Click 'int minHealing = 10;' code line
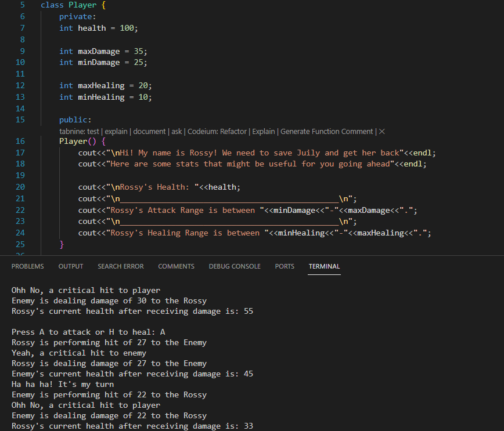Viewport: 504px width, 431px height. 106,97
